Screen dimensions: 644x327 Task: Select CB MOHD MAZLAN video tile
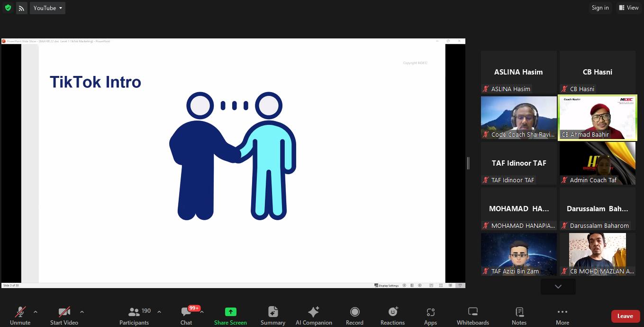coord(598,254)
